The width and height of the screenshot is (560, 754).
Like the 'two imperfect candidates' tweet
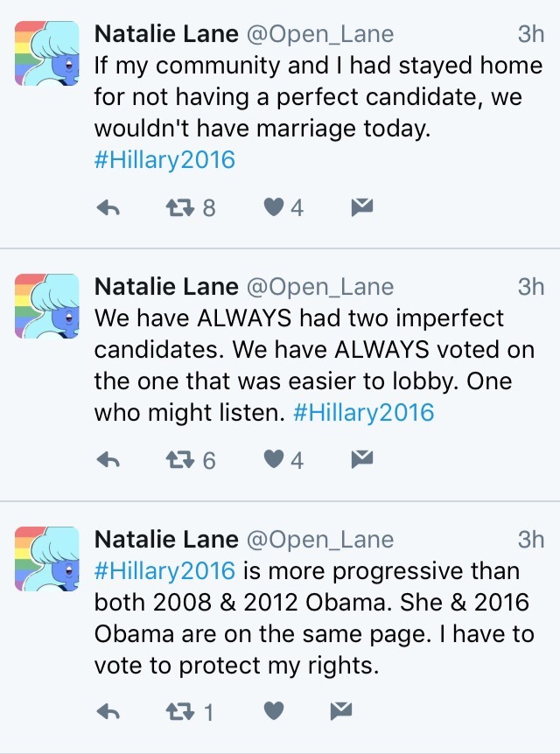pos(274,459)
